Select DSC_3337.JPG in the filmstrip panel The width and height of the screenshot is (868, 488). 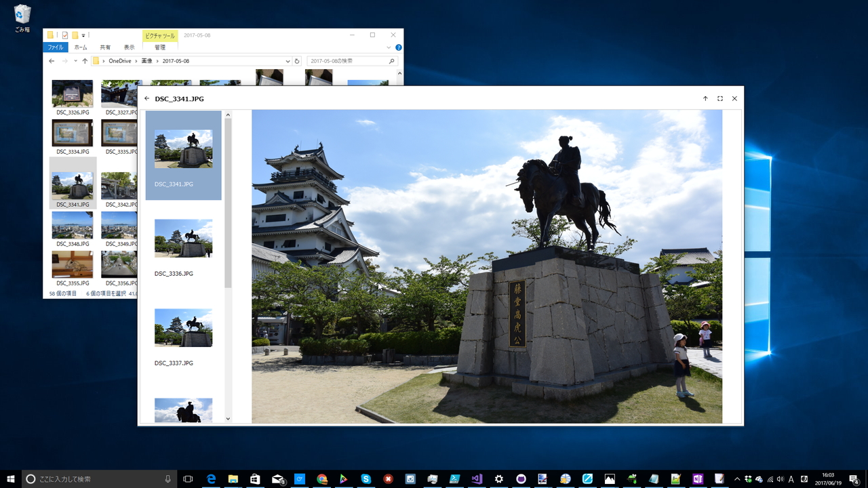click(183, 328)
